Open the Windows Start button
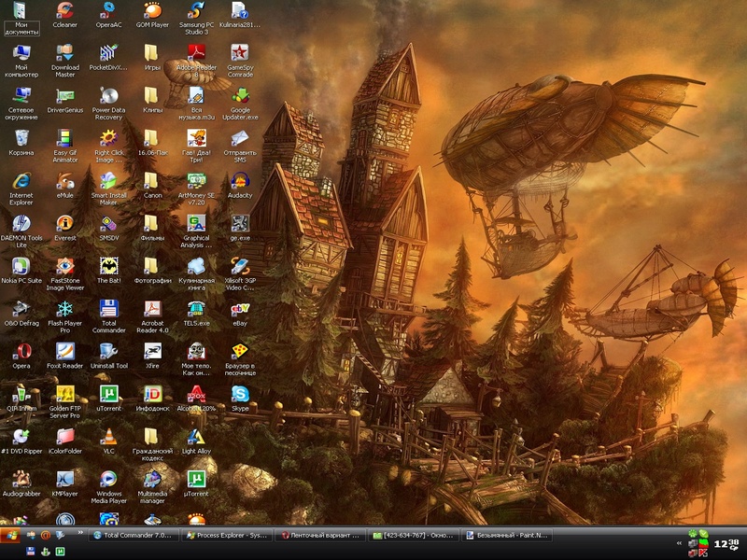 point(10,535)
